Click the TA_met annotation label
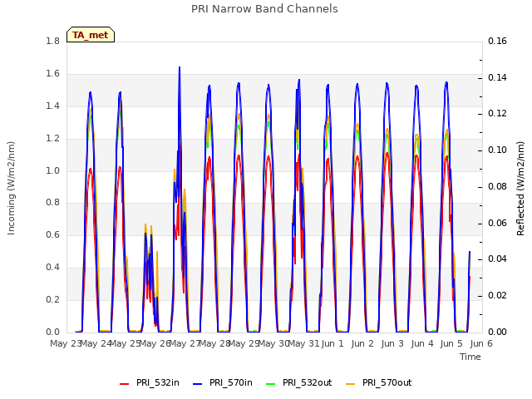532x399 pixels. [91, 35]
